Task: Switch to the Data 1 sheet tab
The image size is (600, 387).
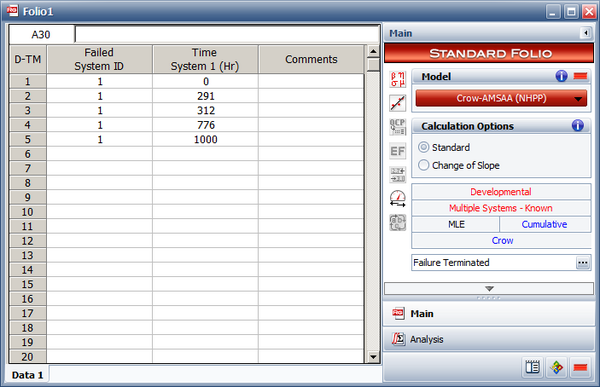Action: point(28,375)
